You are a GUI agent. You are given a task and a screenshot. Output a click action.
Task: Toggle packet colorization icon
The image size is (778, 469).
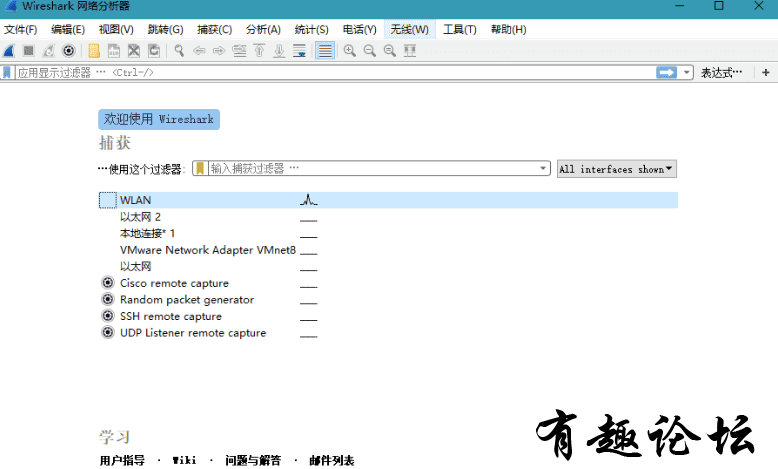click(x=325, y=51)
